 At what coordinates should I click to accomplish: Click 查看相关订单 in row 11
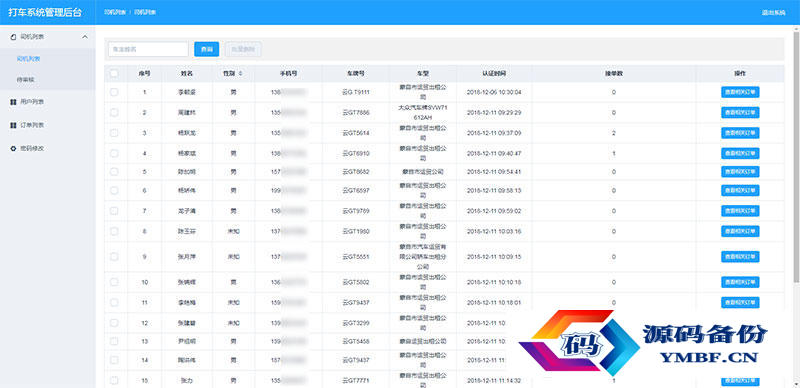740,302
